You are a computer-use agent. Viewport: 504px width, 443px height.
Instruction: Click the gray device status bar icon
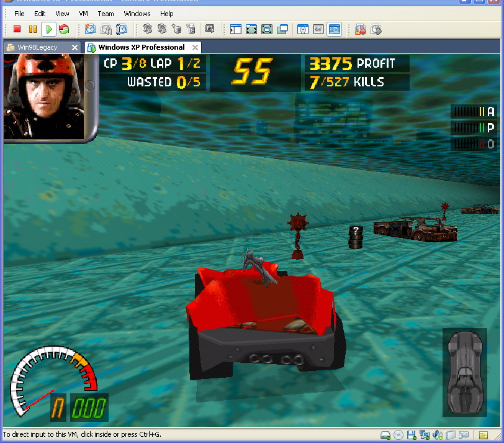(x=451, y=436)
